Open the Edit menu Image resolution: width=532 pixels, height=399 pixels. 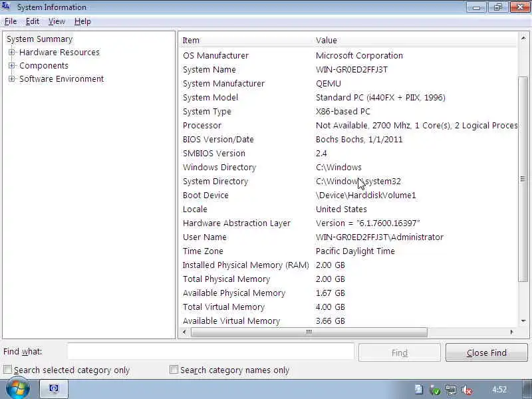(33, 21)
